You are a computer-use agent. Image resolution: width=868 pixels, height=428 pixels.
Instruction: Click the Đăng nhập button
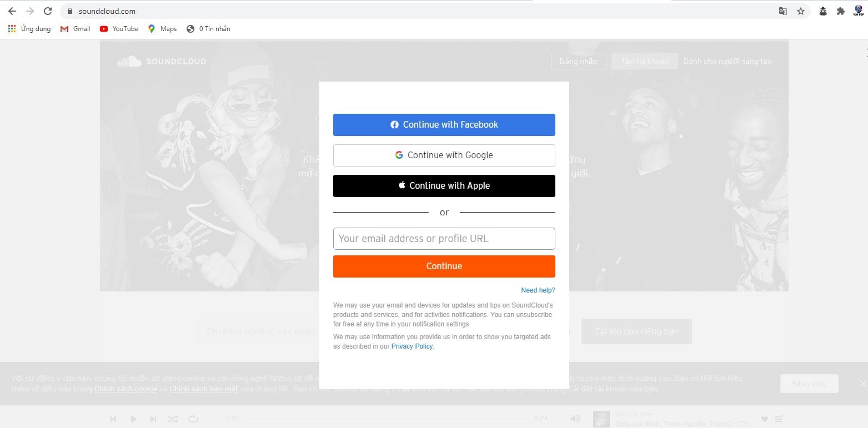click(x=578, y=61)
